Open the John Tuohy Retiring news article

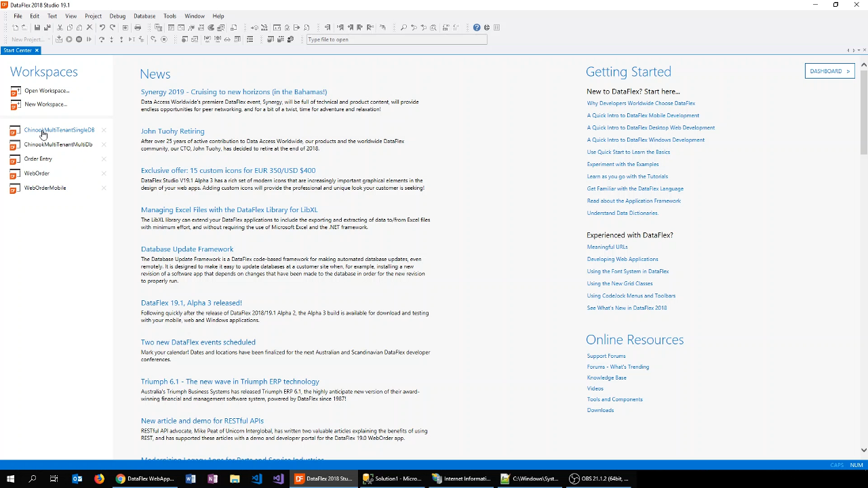tap(172, 131)
